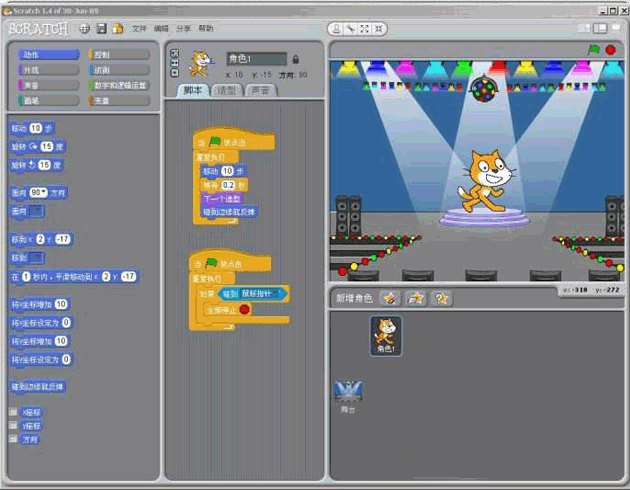Switch to small stage view mode
Viewport: 630px width, 490px height.
[x=585, y=28]
